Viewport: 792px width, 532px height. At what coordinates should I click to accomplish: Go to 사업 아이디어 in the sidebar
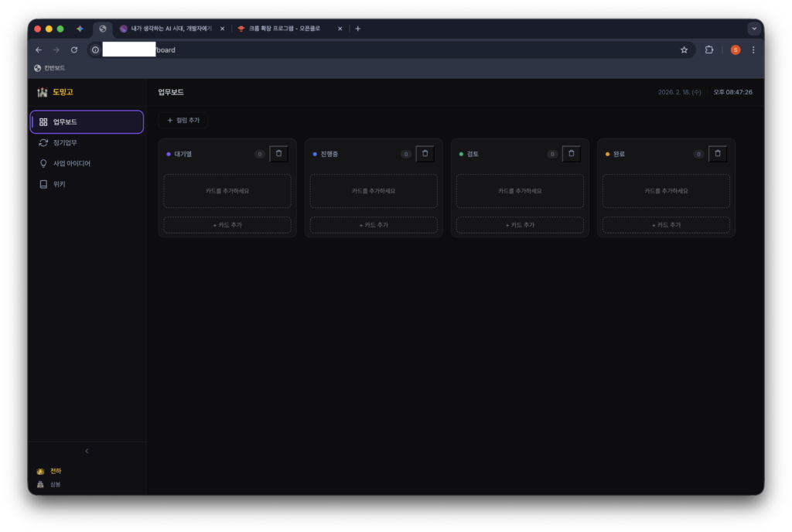[x=71, y=164]
